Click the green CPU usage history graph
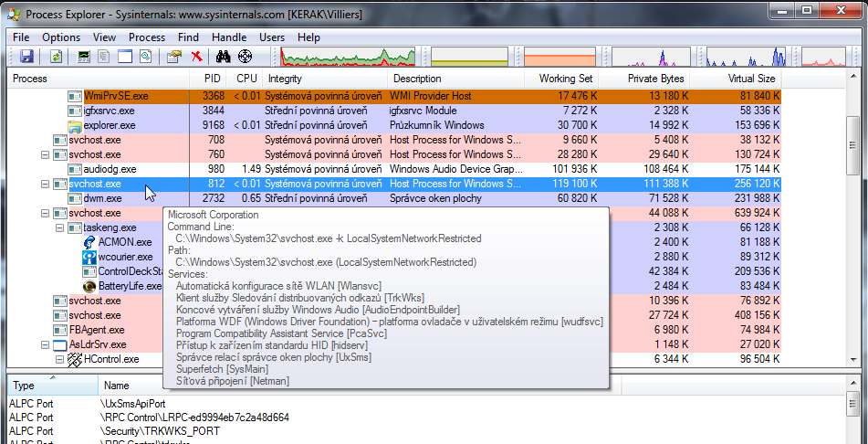The height and width of the screenshot is (444, 868). (348, 57)
